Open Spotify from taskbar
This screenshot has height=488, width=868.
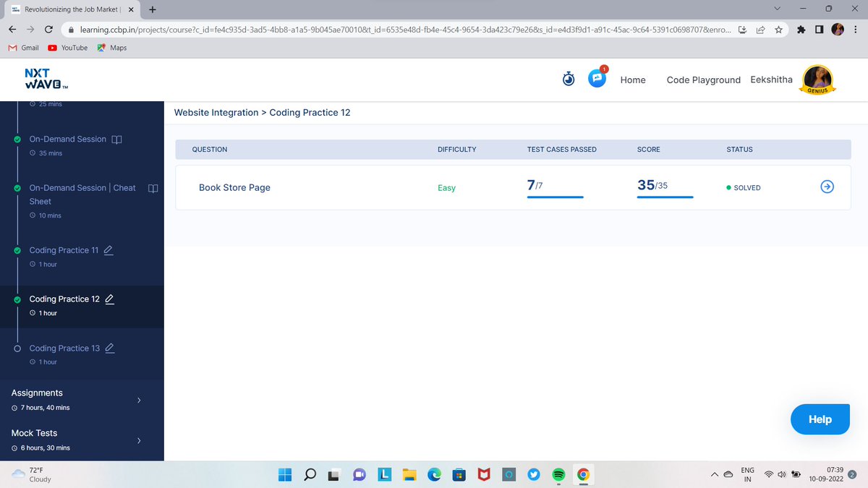click(558, 474)
